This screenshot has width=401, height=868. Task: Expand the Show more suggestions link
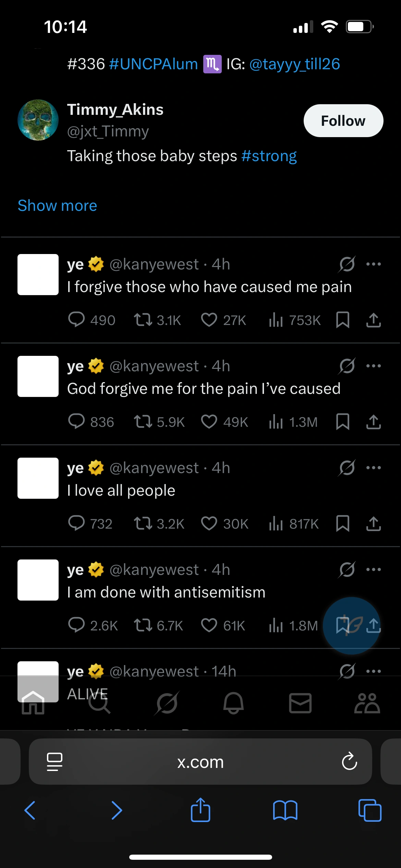[57, 206]
